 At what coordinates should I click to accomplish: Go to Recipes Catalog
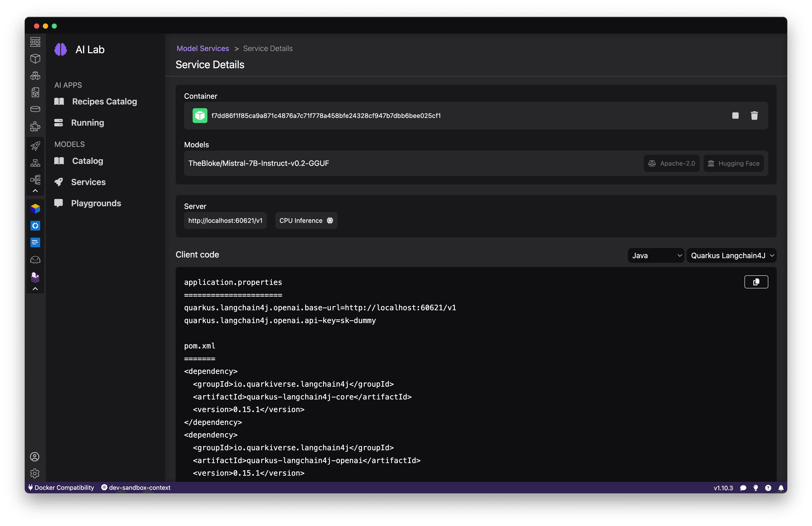104,101
